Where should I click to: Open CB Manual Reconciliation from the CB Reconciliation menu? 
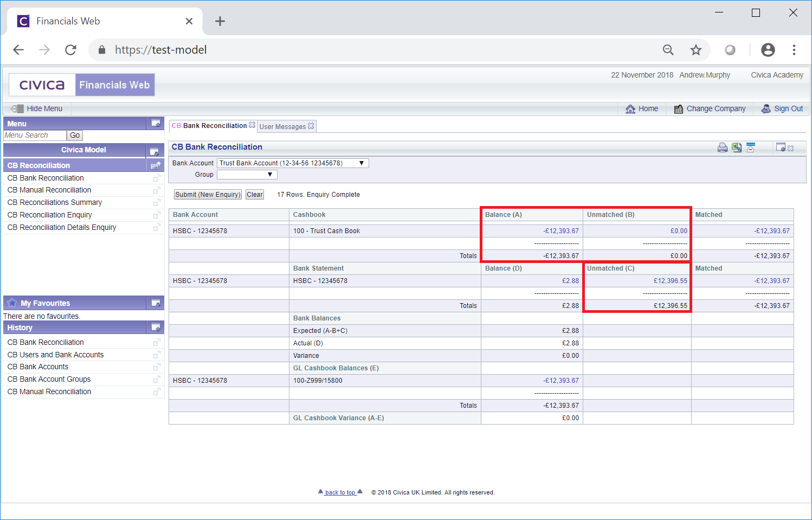(49, 190)
